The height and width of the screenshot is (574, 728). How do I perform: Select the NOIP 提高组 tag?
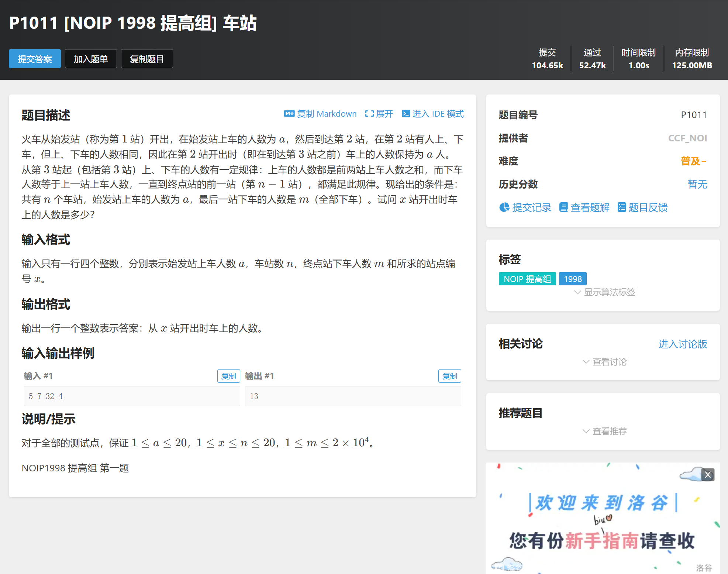click(527, 279)
